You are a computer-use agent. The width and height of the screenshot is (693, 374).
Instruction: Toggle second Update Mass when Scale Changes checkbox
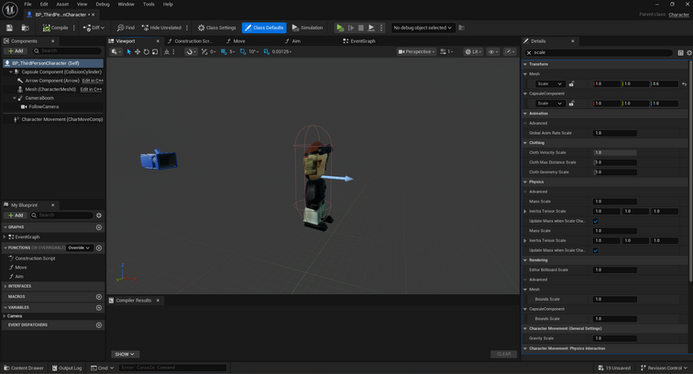click(596, 251)
